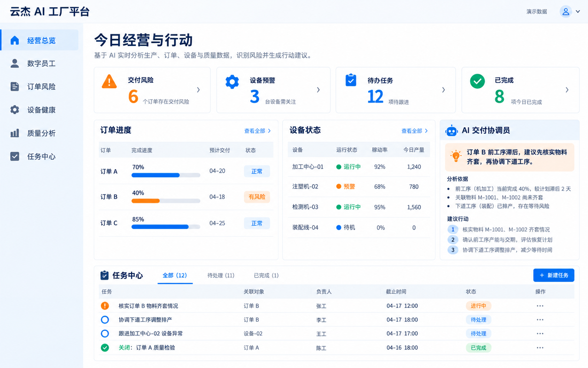Click the 设备健康 gear icon in sidebar
Viewport: 588px width, 368px height.
pyautogui.click(x=14, y=110)
